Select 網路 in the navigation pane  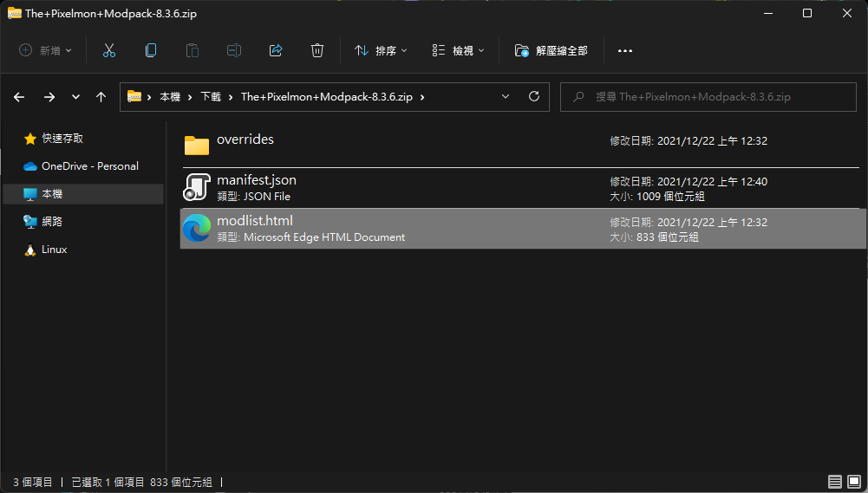tap(51, 221)
